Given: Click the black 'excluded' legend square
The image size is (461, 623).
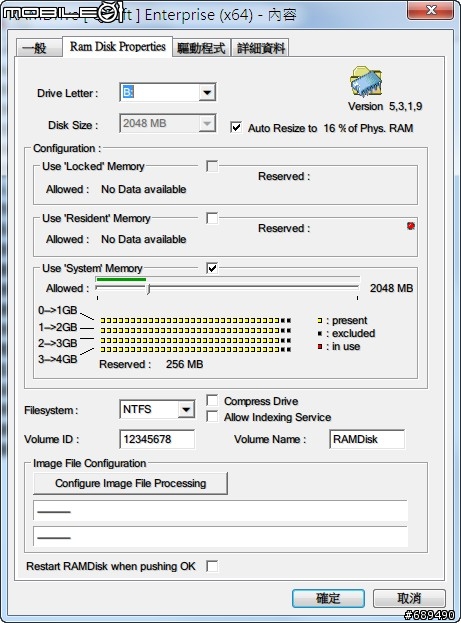Looking at the screenshot, I should click(x=320, y=333).
